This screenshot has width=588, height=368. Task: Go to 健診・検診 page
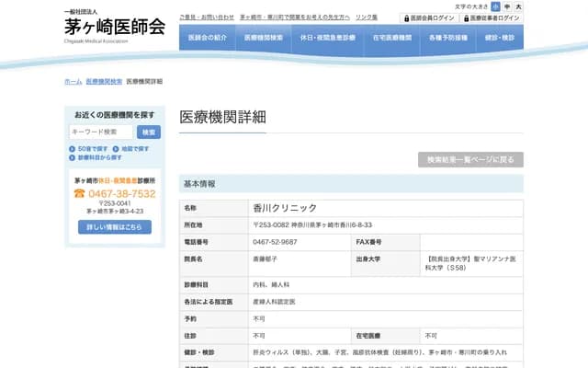[501, 39]
